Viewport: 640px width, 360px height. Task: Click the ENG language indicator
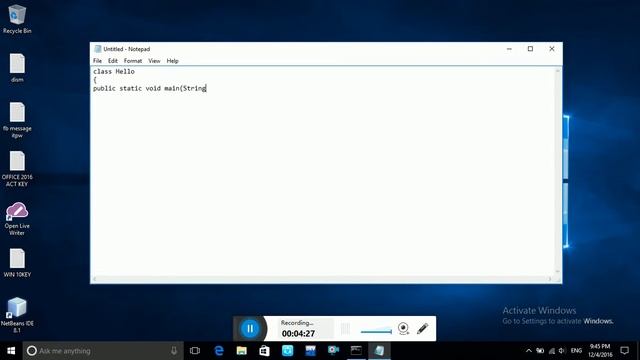[x=576, y=351]
